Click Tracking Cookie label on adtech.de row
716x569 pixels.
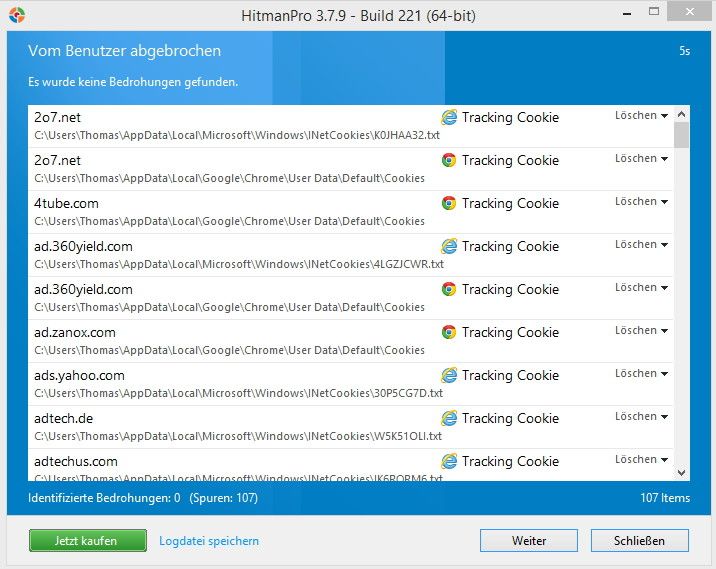point(510,418)
